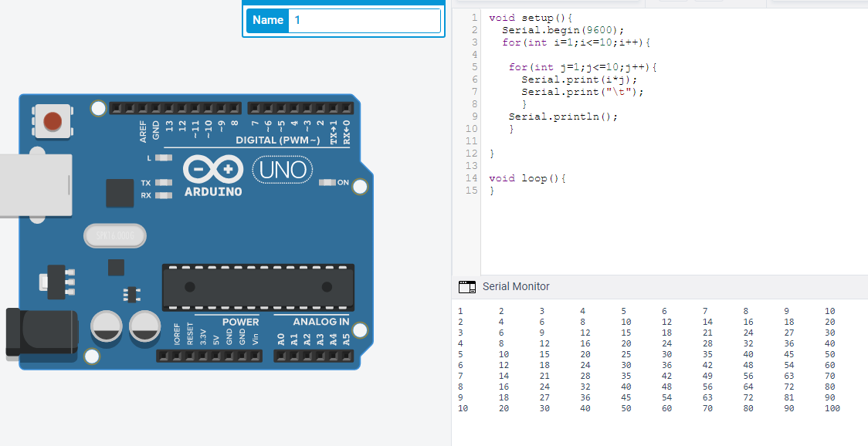Click the RX LED indicator on the board
The image size is (868, 446).
(x=163, y=195)
